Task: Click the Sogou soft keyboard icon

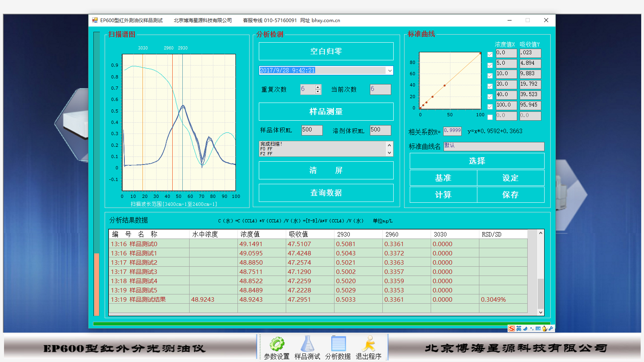Action: pos(538,329)
